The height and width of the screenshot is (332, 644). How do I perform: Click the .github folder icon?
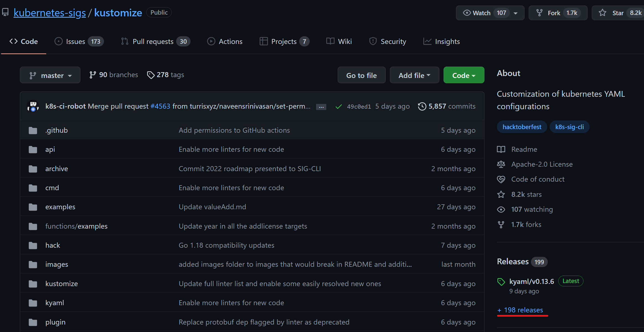[x=33, y=130]
